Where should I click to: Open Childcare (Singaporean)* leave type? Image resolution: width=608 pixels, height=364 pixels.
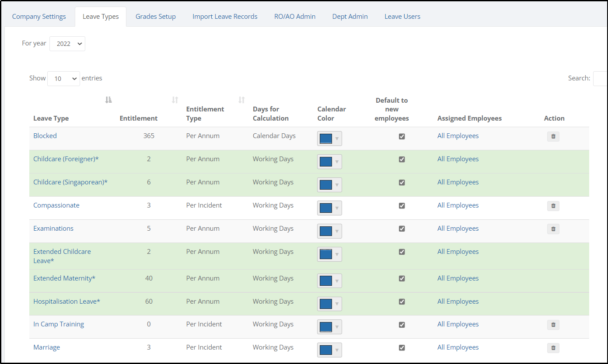[x=70, y=182]
